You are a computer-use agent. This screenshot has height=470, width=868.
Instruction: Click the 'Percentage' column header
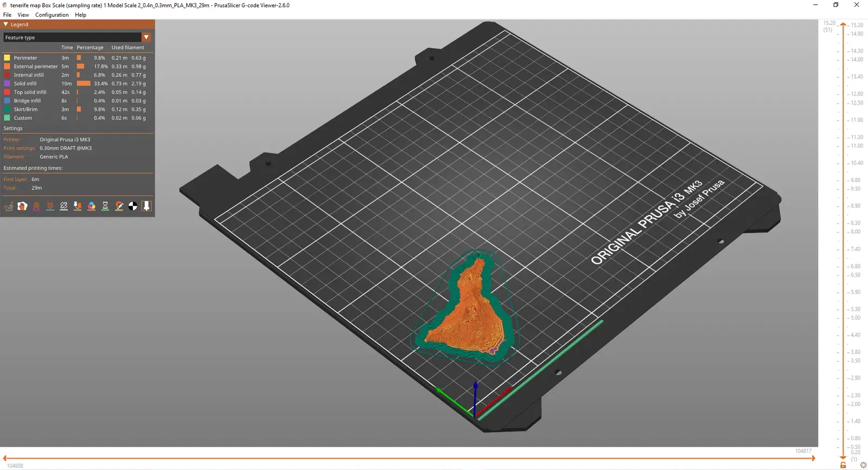tap(90, 48)
